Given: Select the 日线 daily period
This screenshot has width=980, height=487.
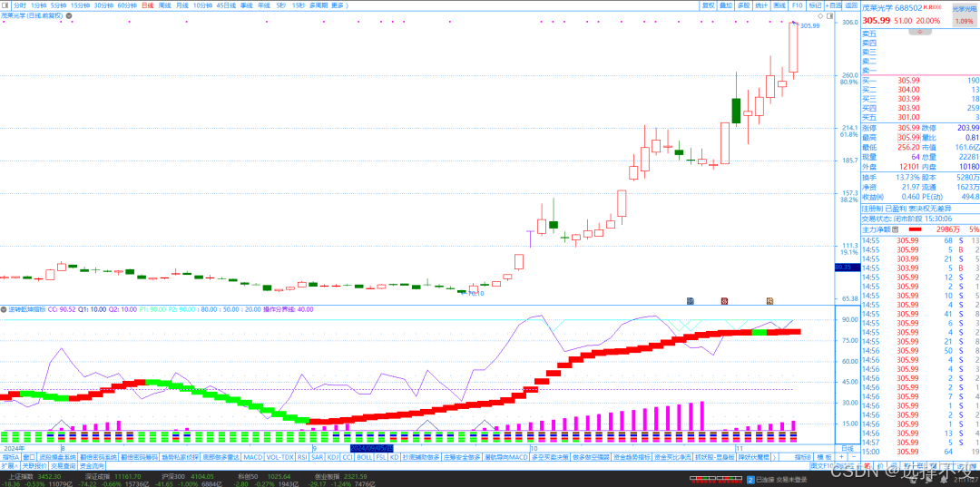Looking at the screenshot, I should pyautogui.click(x=148, y=5).
